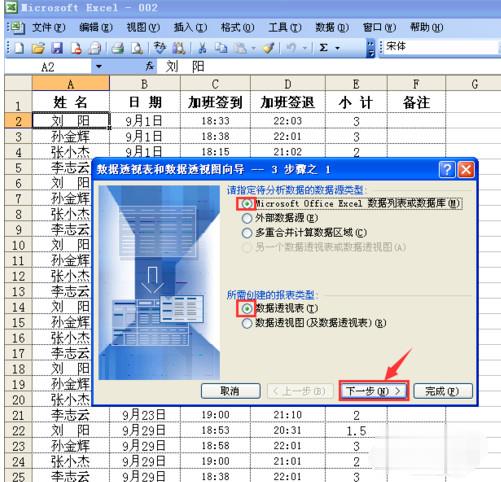
Task: Click the 加班签到 header cell
Action: pos(215,102)
